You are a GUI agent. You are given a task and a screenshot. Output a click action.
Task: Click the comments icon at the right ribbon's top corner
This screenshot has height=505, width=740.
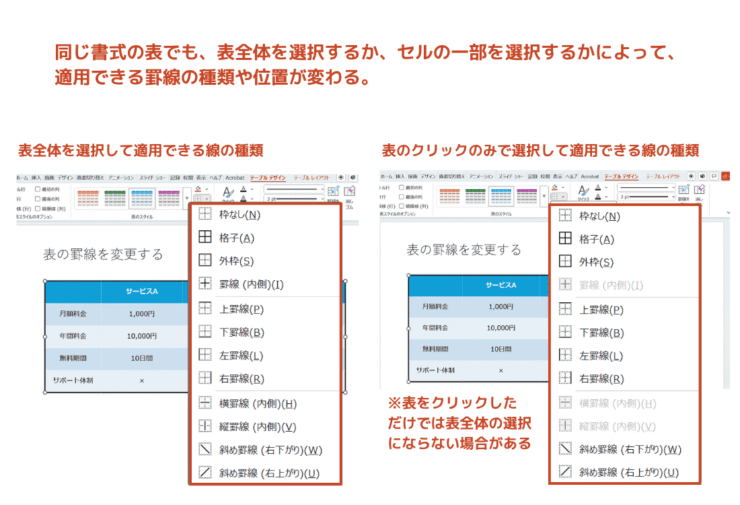714,176
